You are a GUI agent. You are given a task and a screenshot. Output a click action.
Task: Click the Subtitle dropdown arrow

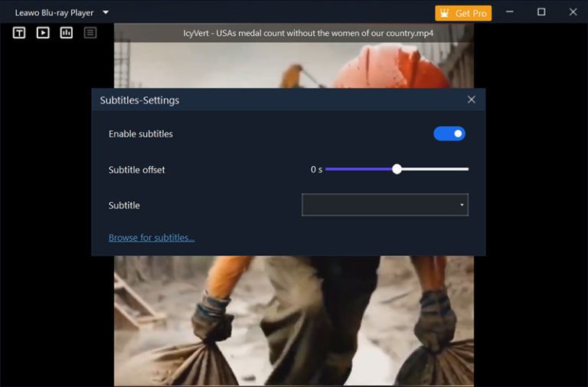coord(462,205)
